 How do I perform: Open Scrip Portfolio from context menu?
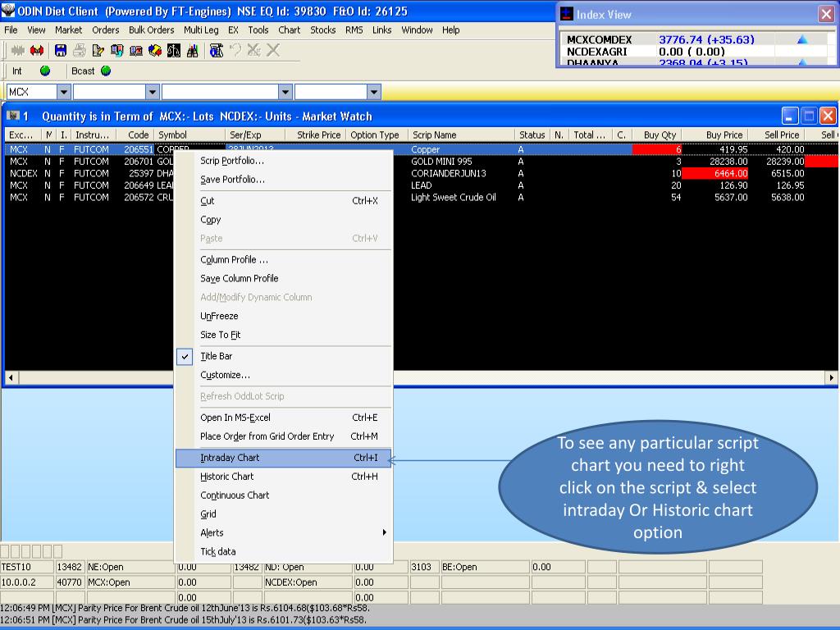(x=284, y=161)
